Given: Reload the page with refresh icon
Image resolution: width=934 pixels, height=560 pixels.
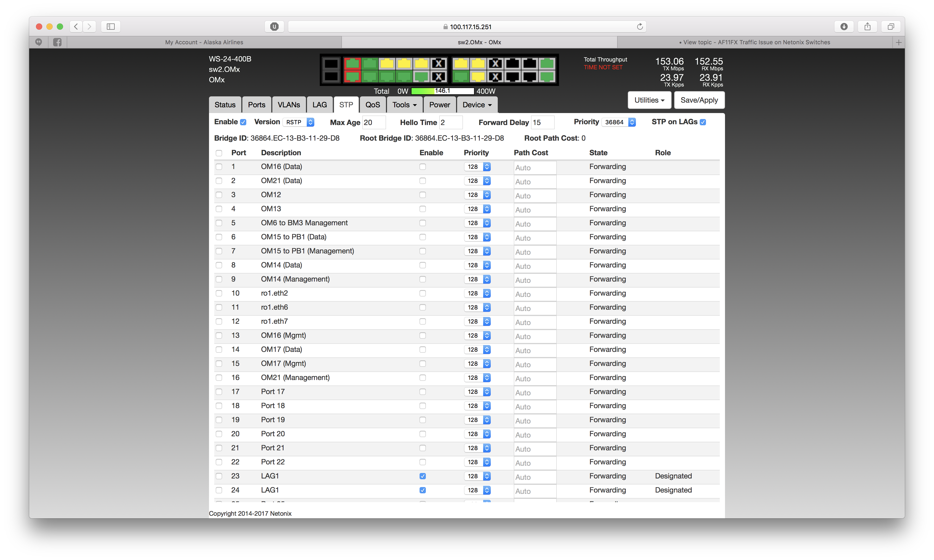Looking at the screenshot, I should tap(640, 26).
